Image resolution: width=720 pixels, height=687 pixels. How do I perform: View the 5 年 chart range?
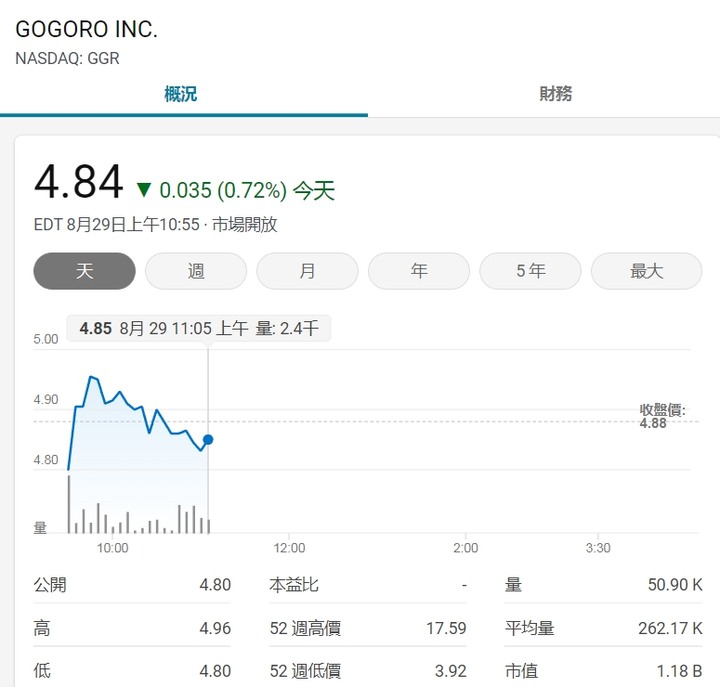pos(530,271)
